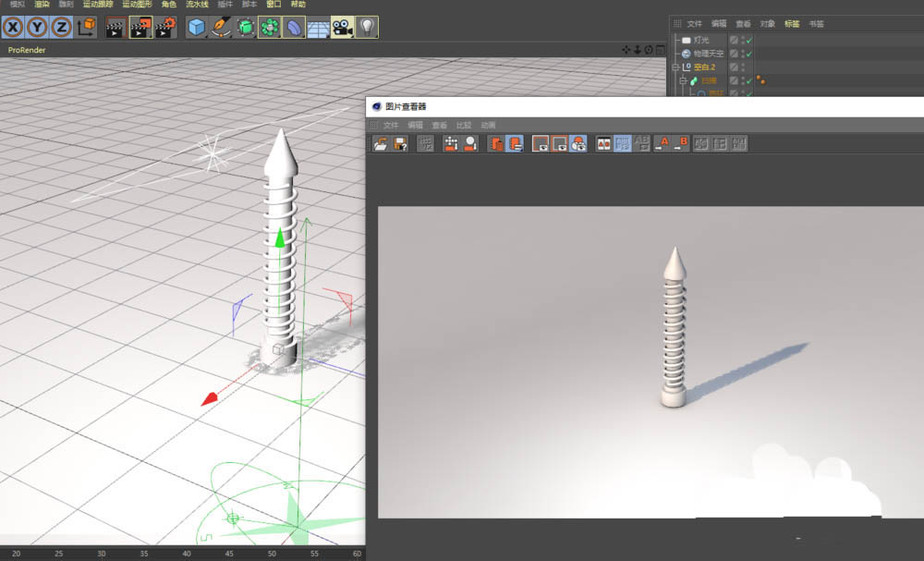924x561 pixels.
Task: Toggle the highlighted compare split-line icon
Action: coord(623,144)
